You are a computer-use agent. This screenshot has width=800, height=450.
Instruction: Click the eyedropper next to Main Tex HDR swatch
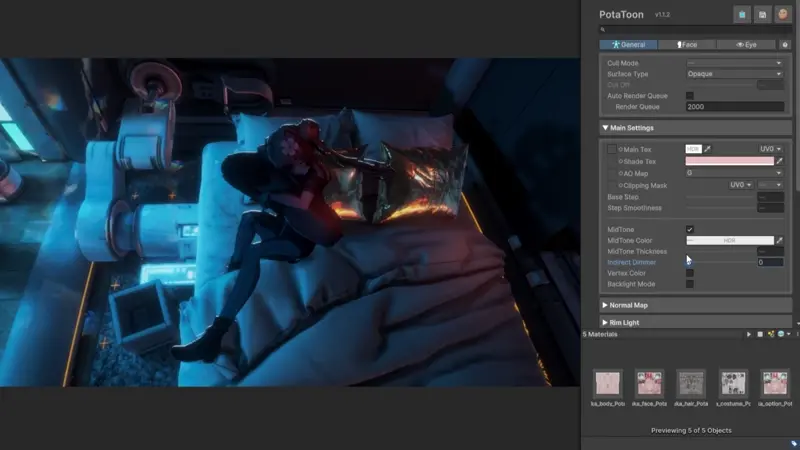tap(707, 149)
